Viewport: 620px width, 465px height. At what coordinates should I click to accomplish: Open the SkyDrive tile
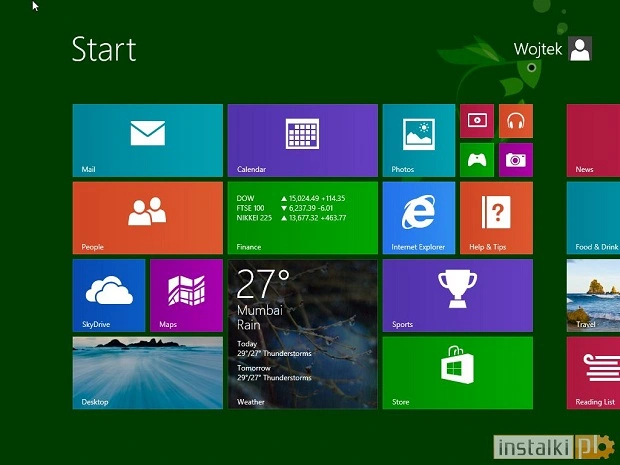[109, 295]
